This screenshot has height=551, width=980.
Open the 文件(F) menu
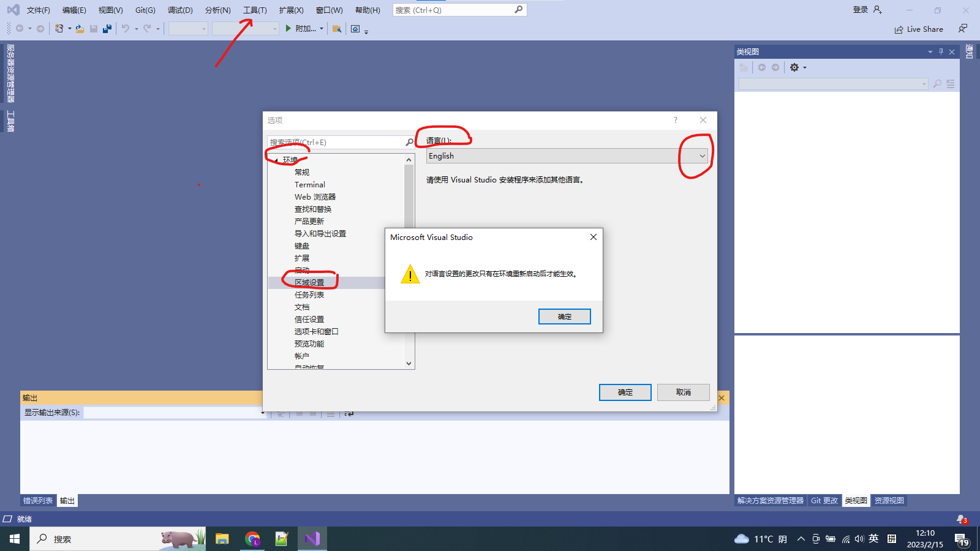point(38,10)
